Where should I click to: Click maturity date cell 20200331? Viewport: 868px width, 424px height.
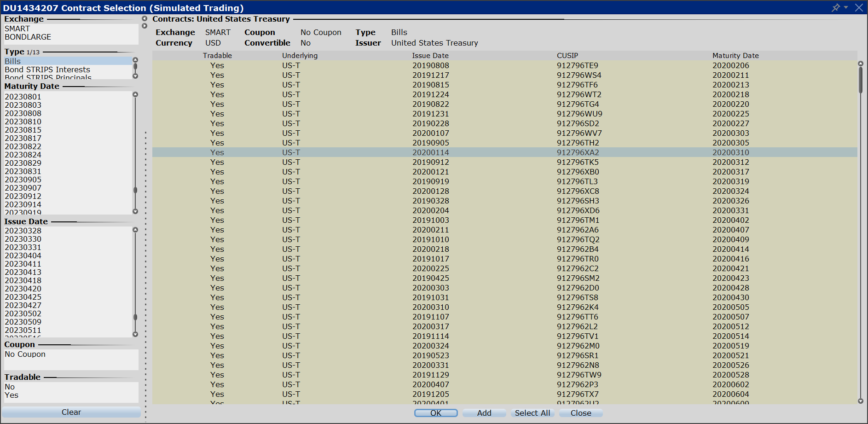click(x=731, y=210)
